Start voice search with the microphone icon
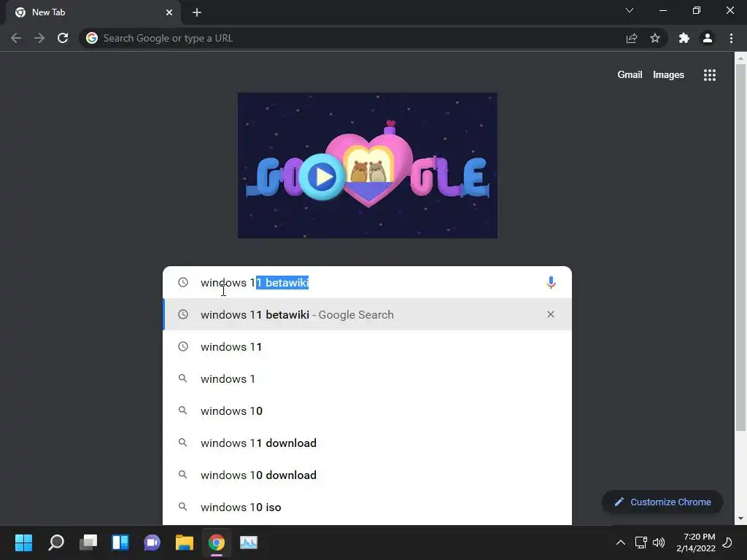Screen dimensions: 747x560 tap(551, 282)
